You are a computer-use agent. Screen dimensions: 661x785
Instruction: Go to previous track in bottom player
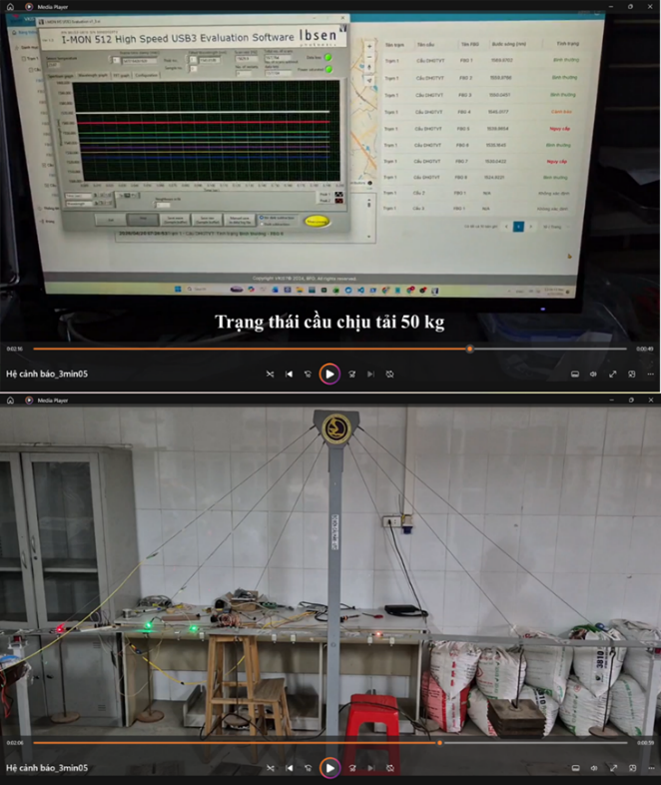289,767
